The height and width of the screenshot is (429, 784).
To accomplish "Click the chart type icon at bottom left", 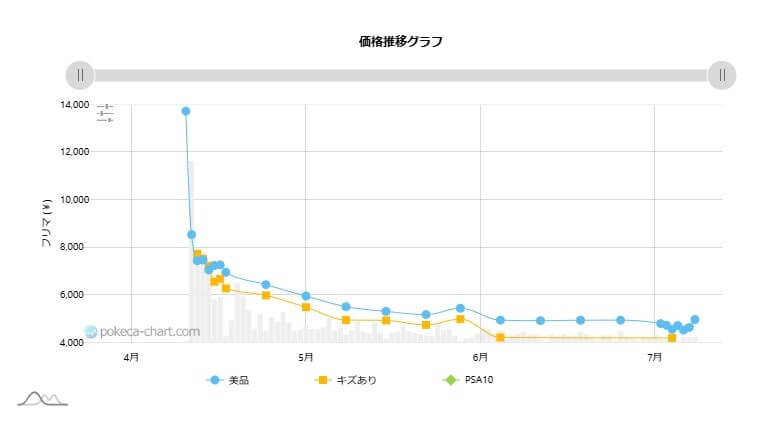I will (x=42, y=399).
